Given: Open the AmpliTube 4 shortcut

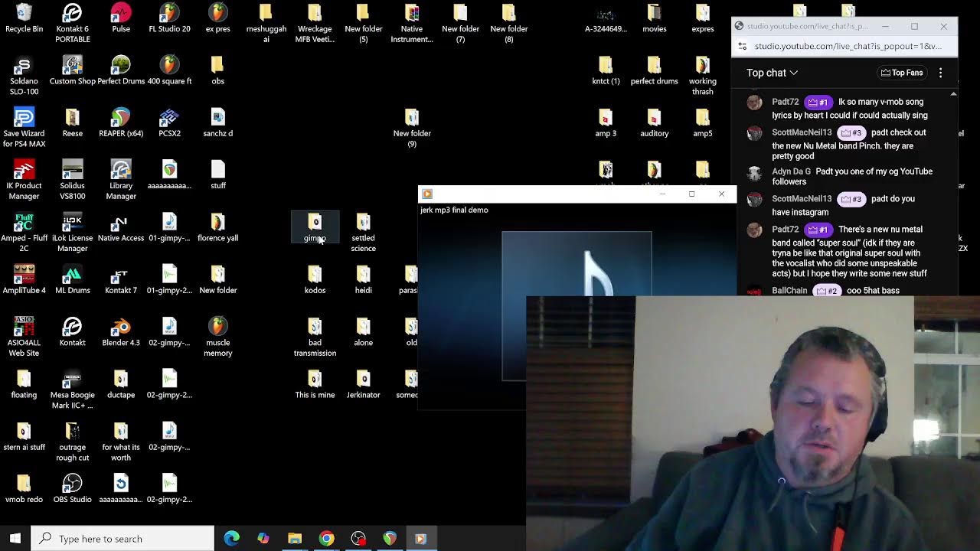Looking at the screenshot, I should coord(24,275).
